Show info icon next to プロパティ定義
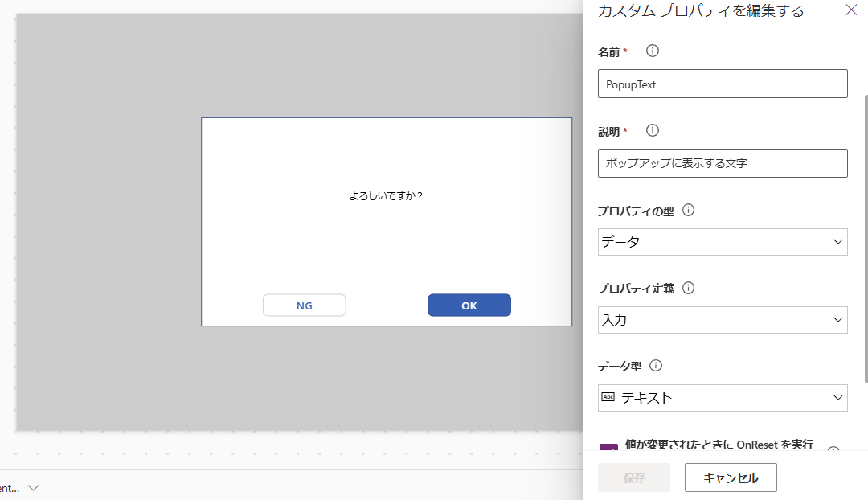The width and height of the screenshot is (868, 500). coord(688,288)
